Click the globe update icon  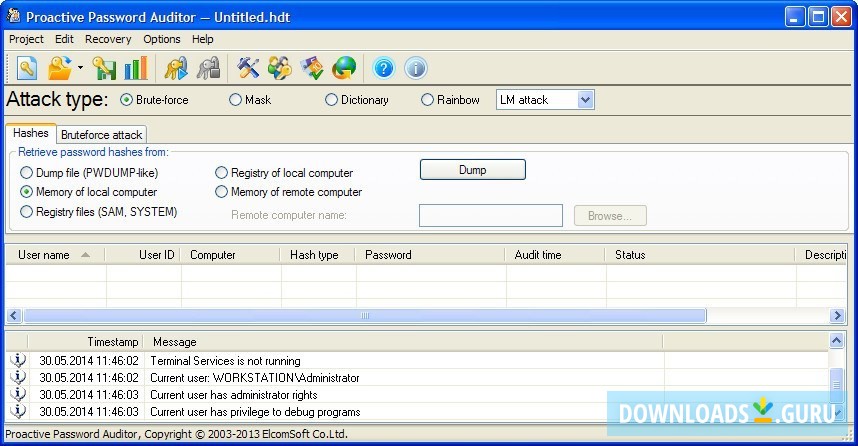click(344, 68)
